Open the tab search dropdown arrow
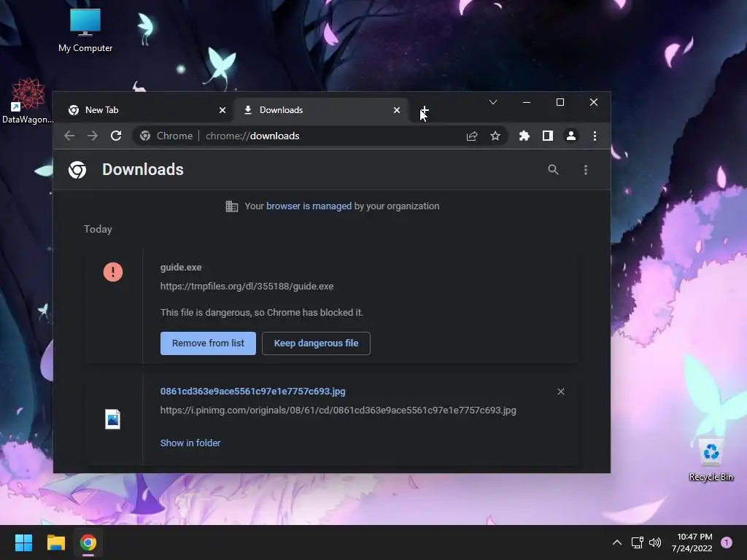The width and height of the screenshot is (747, 560). tap(493, 102)
